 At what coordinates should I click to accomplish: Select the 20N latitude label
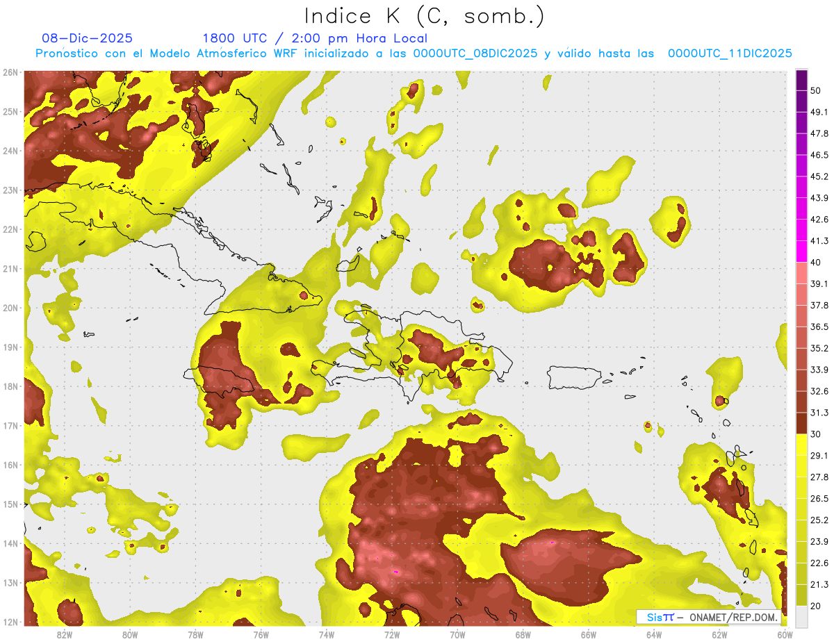10,308
